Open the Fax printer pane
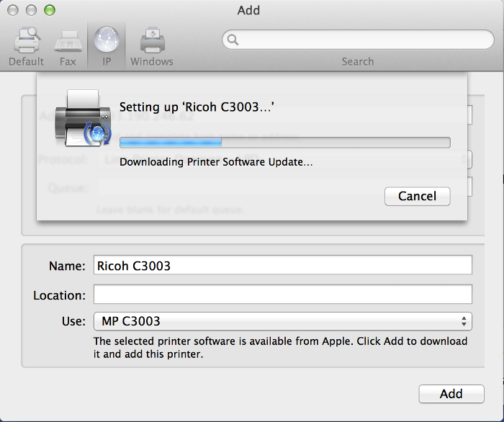The height and width of the screenshot is (422, 504). (68, 45)
